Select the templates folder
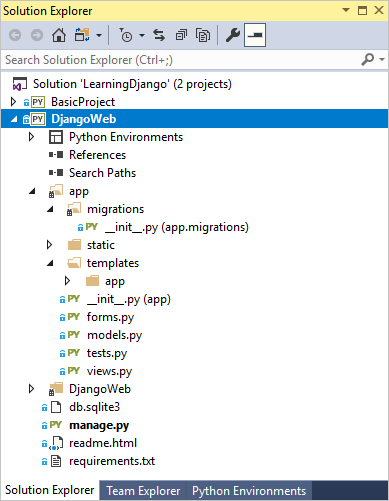 point(113,263)
